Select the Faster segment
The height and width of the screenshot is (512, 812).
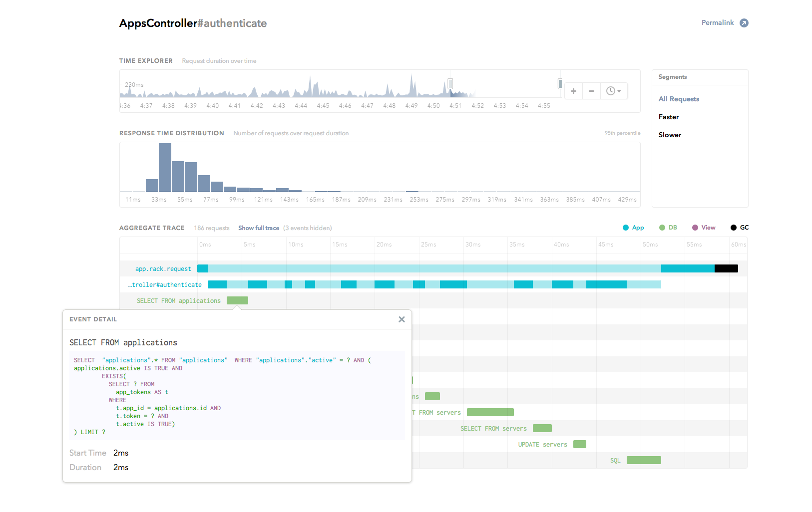point(669,117)
